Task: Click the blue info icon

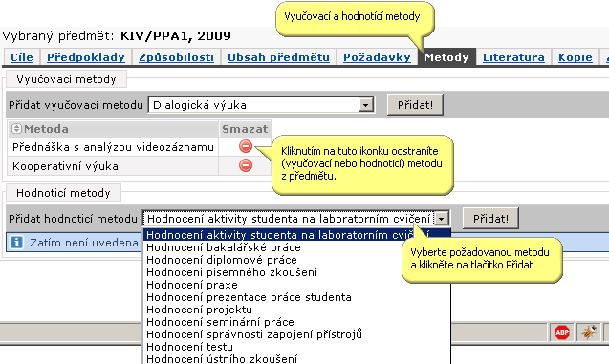Action: click(x=16, y=243)
